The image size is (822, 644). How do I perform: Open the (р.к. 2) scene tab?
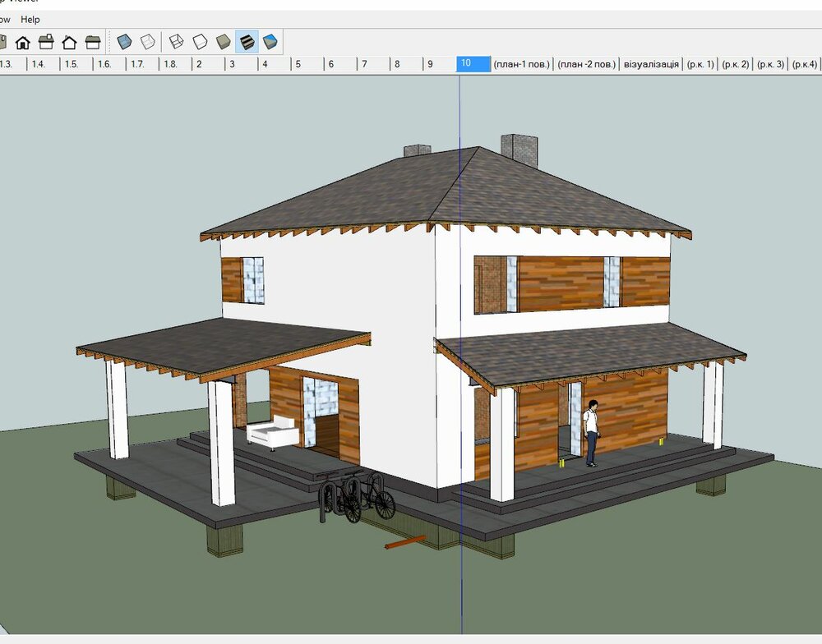click(735, 64)
